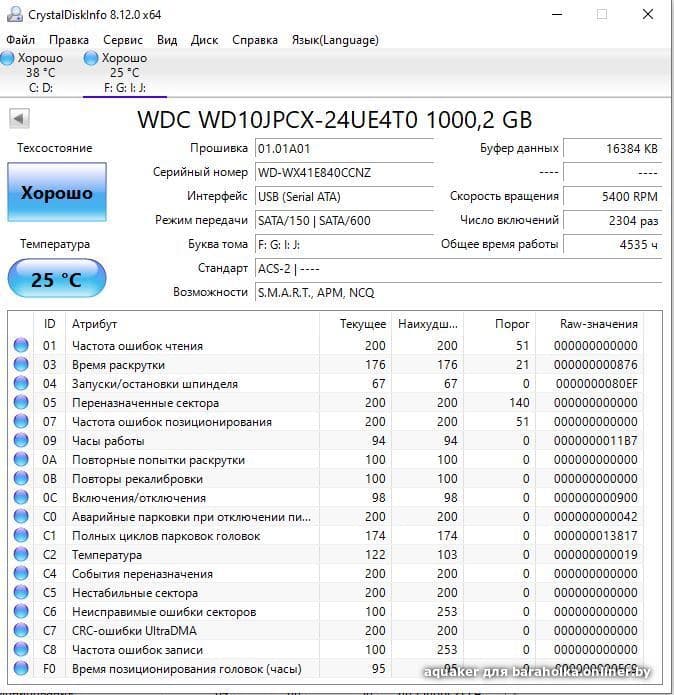Click status icon for Включения/отключения row

(21, 498)
